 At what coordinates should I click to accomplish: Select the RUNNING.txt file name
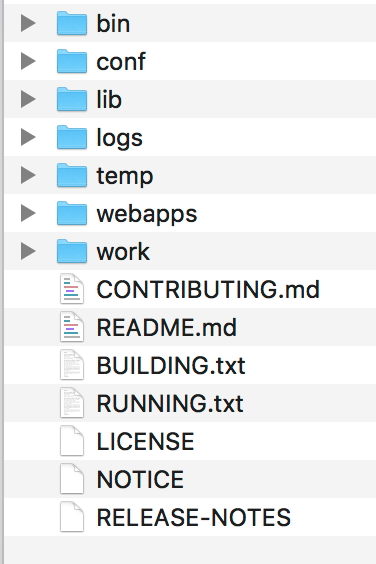[170, 403]
